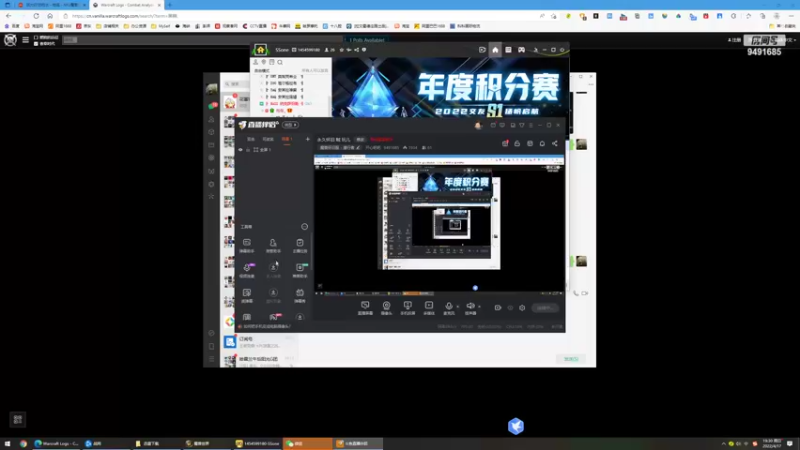The image size is (800, 450).
Task: Click the start streaming button
Action: tap(545, 308)
